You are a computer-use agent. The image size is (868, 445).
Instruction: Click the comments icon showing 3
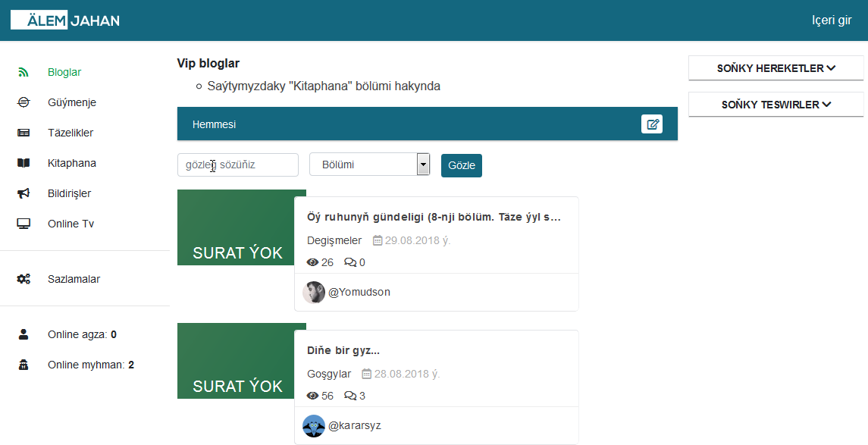coord(350,396)
